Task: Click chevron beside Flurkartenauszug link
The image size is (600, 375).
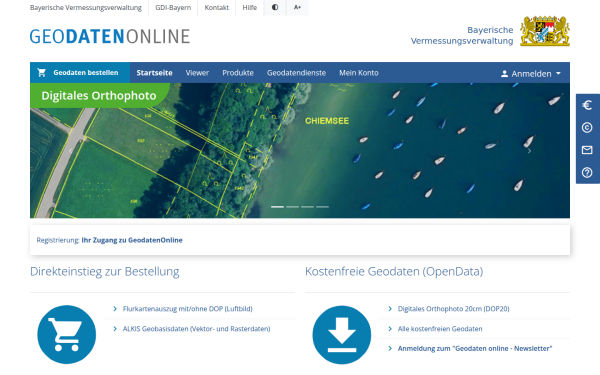Action: coord(115,308)
